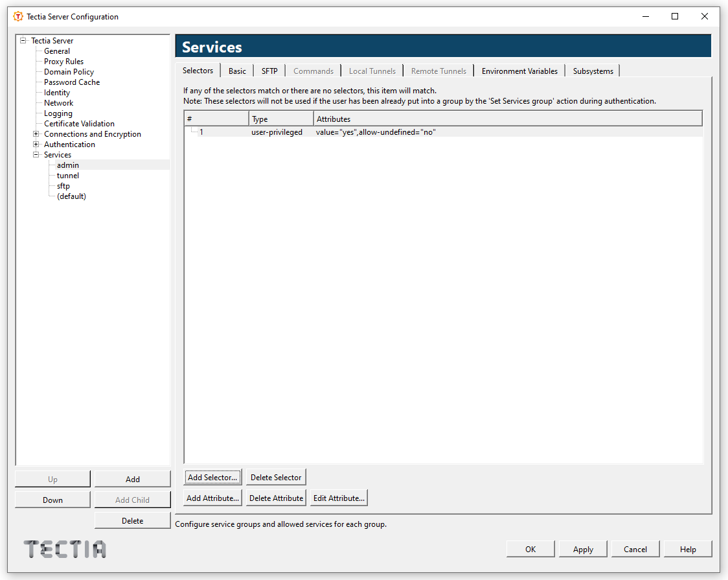
Task: Click Apply to save changes
Action: (x=583, y=549)
